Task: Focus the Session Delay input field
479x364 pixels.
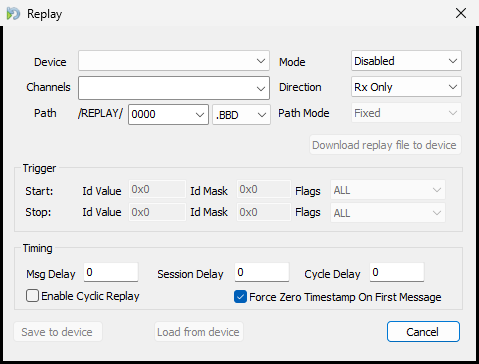Action: 262,272
